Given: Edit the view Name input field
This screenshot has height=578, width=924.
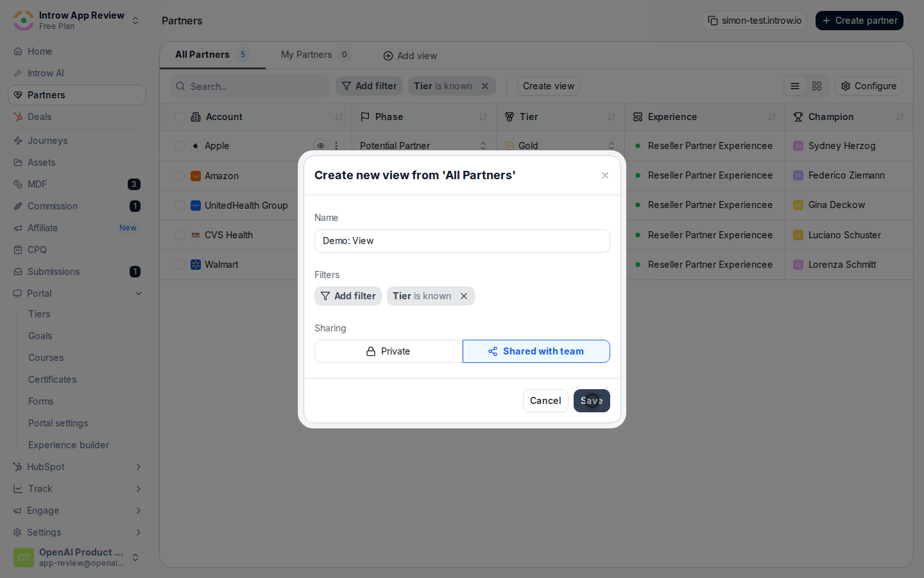Looking at the screenshot, I should click(x=462, y=241).
